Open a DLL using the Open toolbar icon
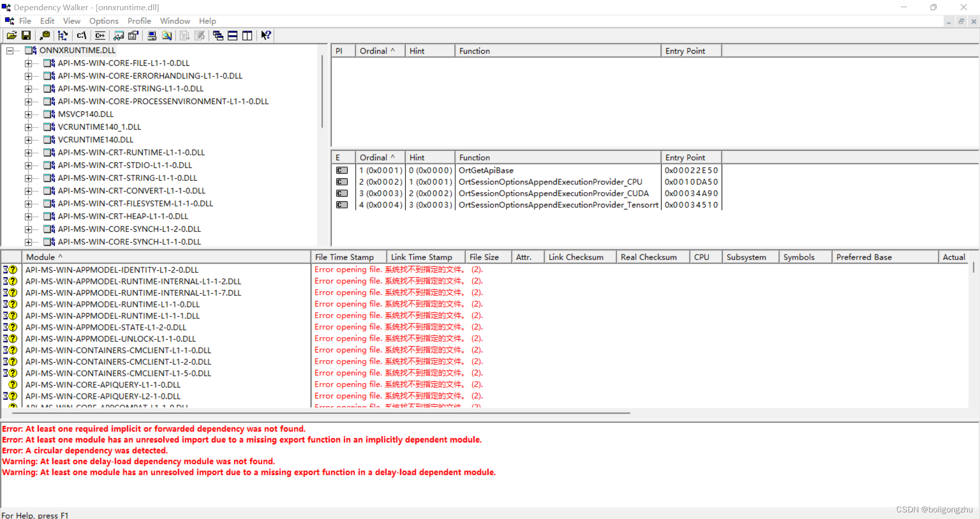 11,35
